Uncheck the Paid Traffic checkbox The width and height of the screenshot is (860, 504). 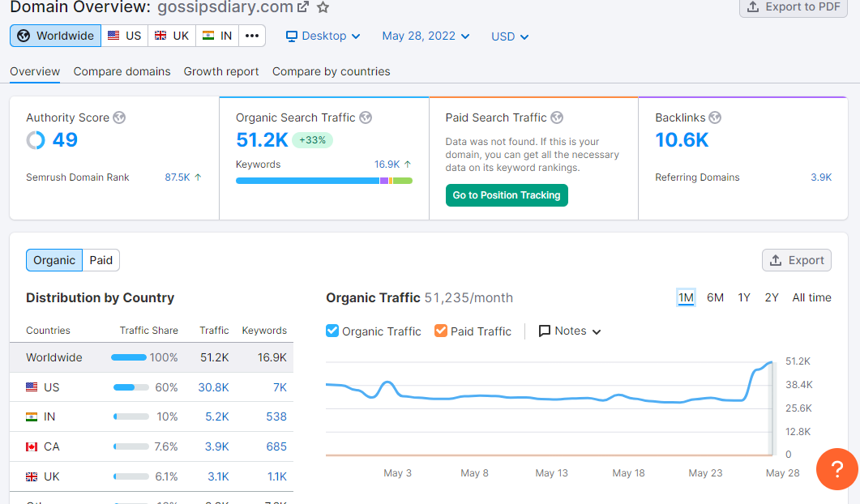(x=440, y=331)
